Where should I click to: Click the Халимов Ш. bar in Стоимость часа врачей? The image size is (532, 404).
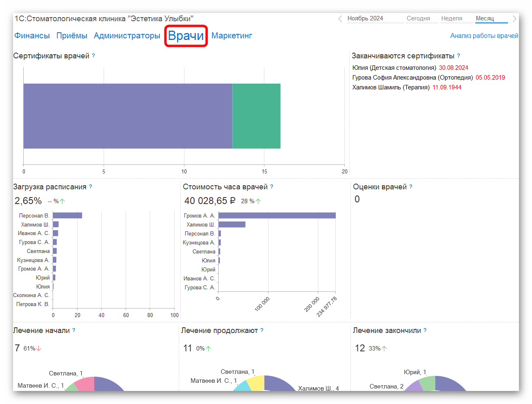click(232, 224)
